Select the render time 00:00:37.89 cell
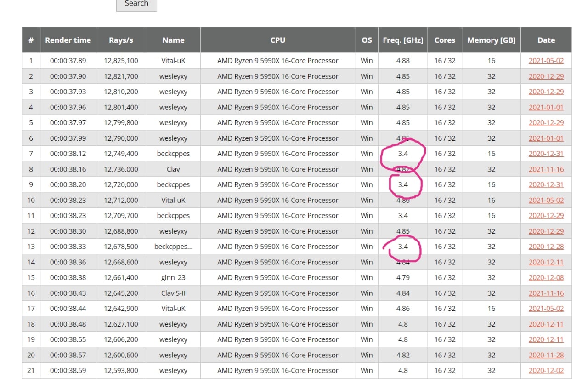Image resolution: width=588 pixels, height=379 pixels. [x=68, y=61]
